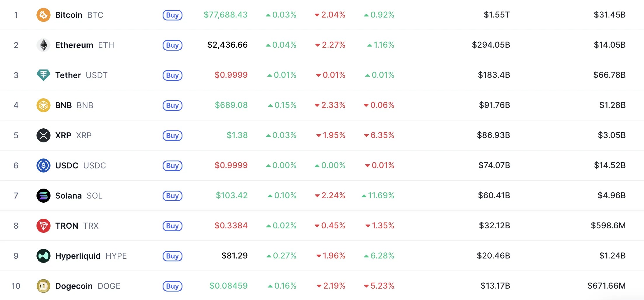Image resolution: width=644 pixels, height=300 pixels.
Task: Click the TRON logo icon
Action: (43, 226)
